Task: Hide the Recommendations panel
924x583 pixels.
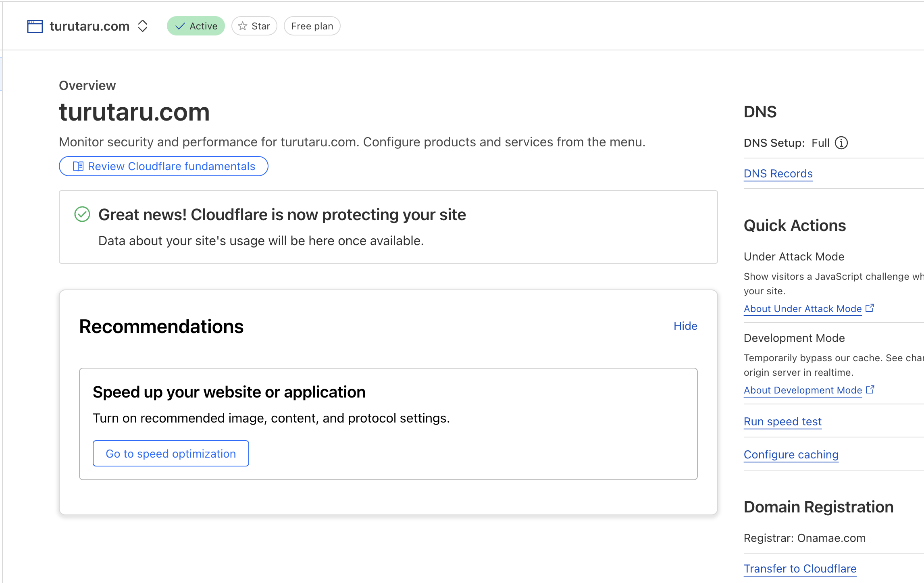Action: (685, 326)
